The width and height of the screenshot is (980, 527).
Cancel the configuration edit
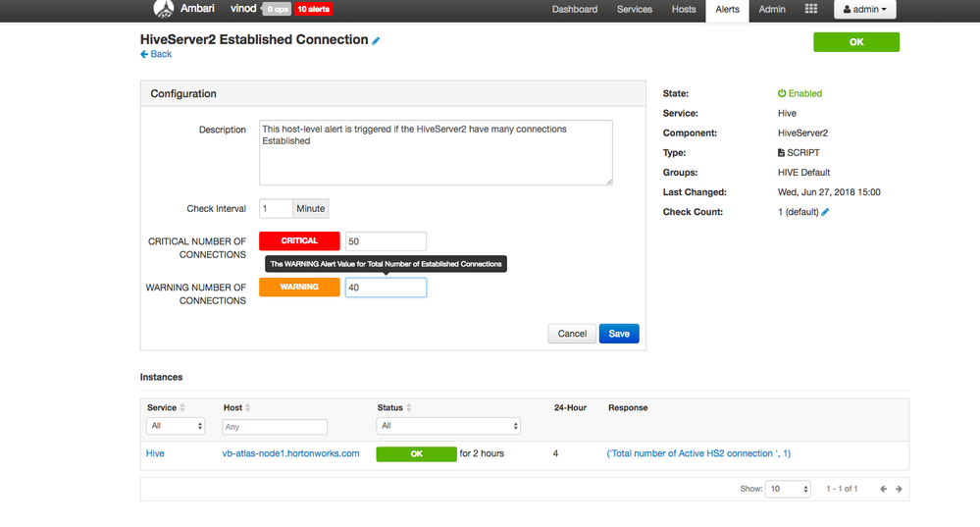point(572,334)
